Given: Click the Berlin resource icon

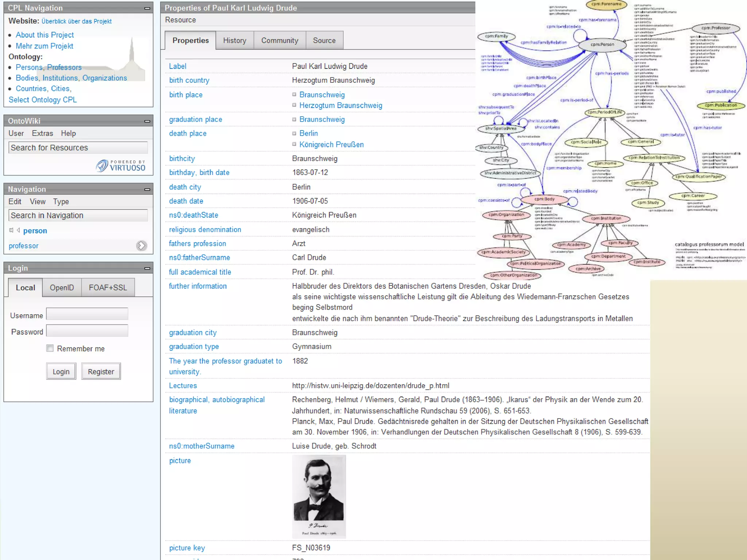Looking at the screenshot, I should click(x=294, y=133).
